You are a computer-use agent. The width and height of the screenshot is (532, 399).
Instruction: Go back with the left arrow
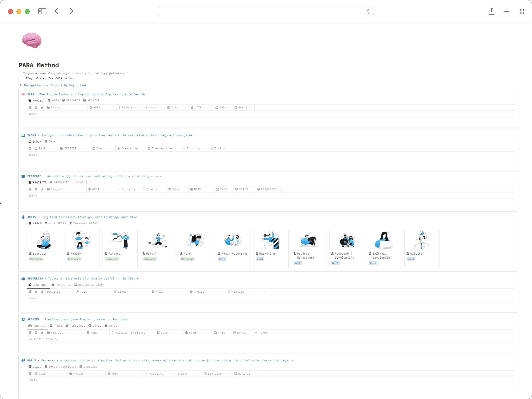pos(57,11)
